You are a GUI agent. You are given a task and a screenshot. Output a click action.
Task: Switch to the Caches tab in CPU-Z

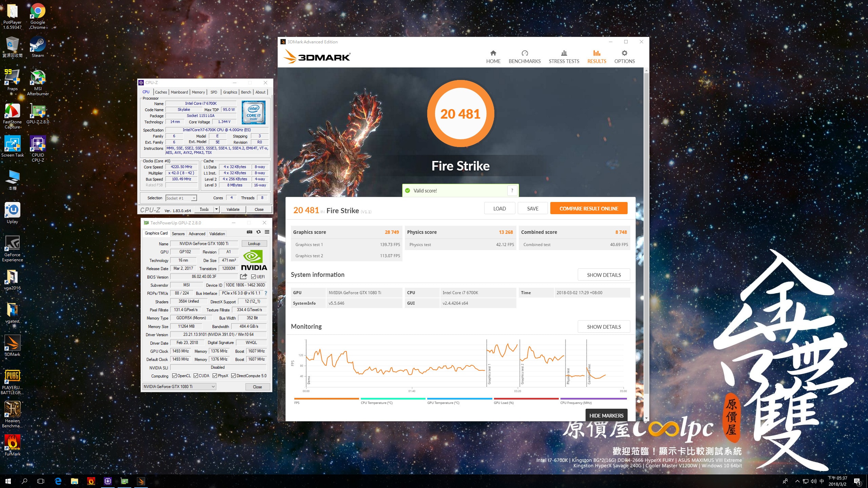(161, 92)
